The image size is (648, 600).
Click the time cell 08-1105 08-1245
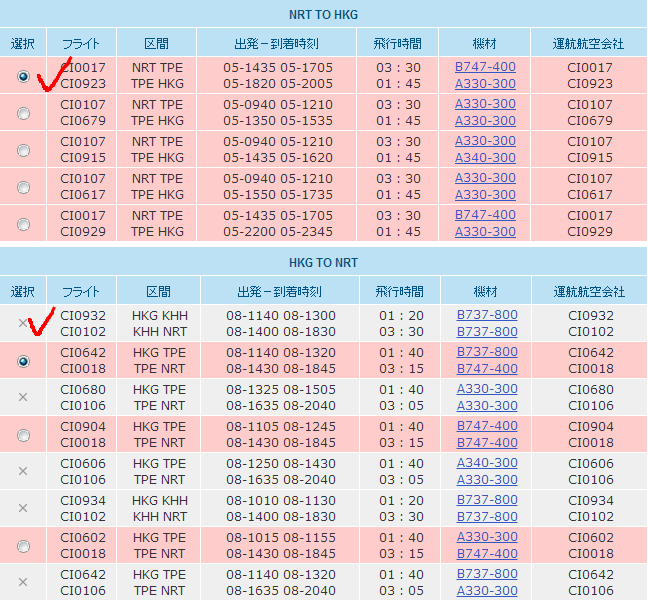point(281,426)
